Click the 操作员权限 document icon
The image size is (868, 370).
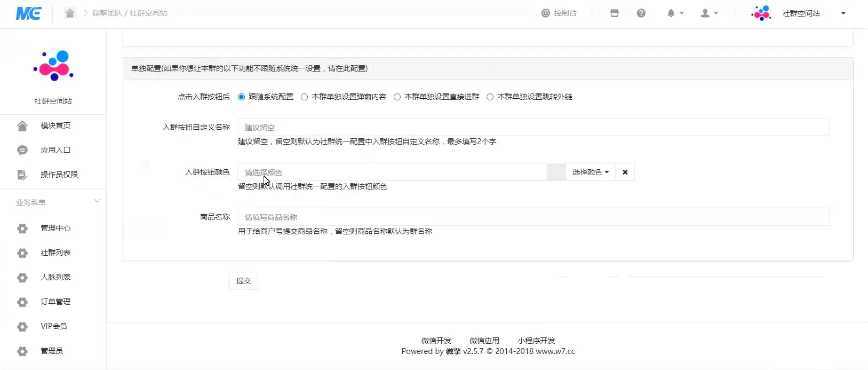(x=22, y=175)
